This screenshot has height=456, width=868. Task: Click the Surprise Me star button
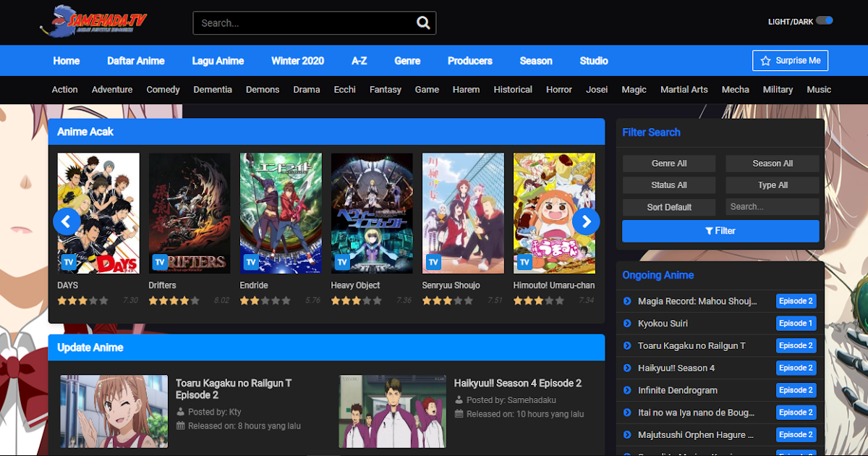790,61
